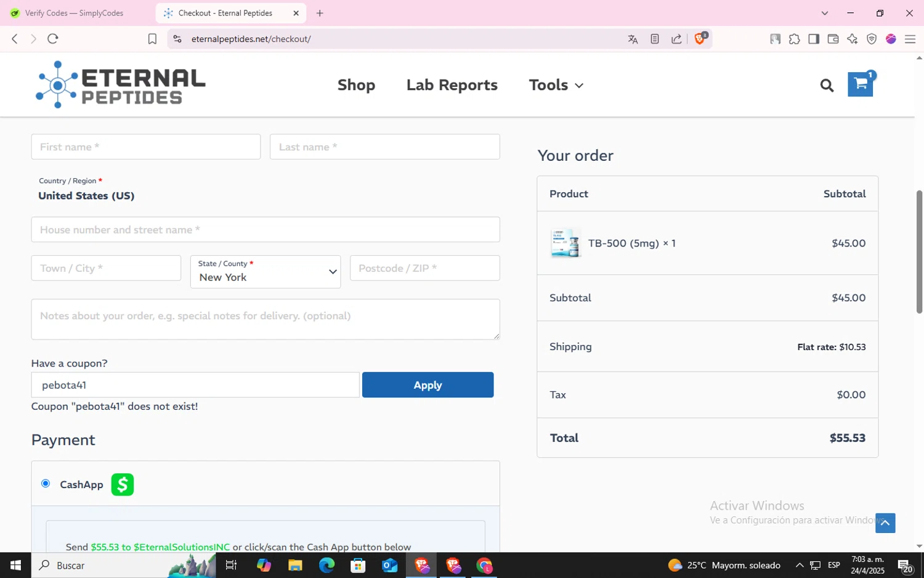The image size is (924, 578).
Task: Open site information icon in address bar
Action: [177, 39]
